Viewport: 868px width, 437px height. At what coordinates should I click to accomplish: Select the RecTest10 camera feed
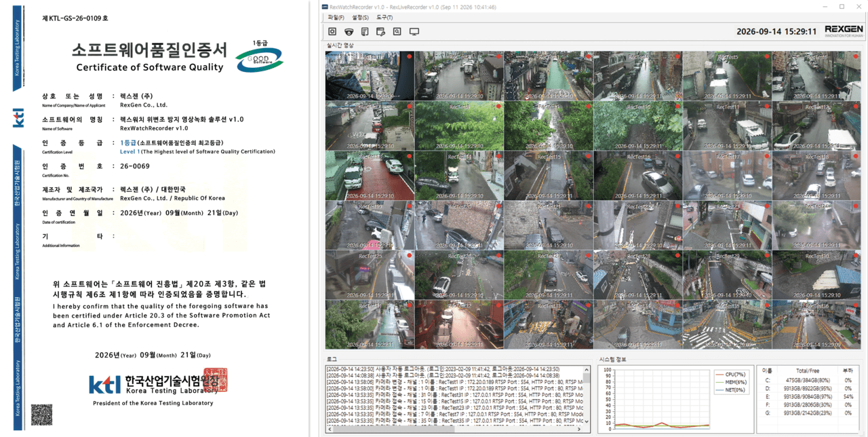[638, 126]
